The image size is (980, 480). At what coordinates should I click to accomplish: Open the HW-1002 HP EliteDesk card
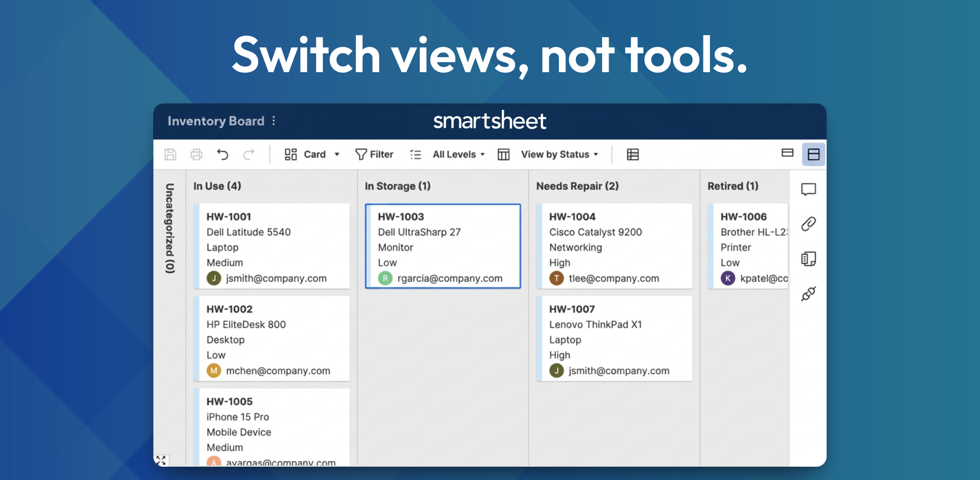click(272, 339)
